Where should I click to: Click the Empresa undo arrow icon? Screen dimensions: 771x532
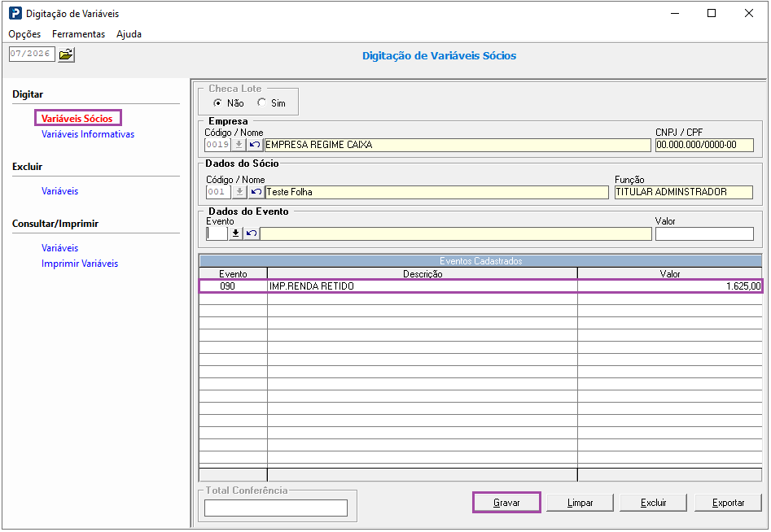(255, 145)
